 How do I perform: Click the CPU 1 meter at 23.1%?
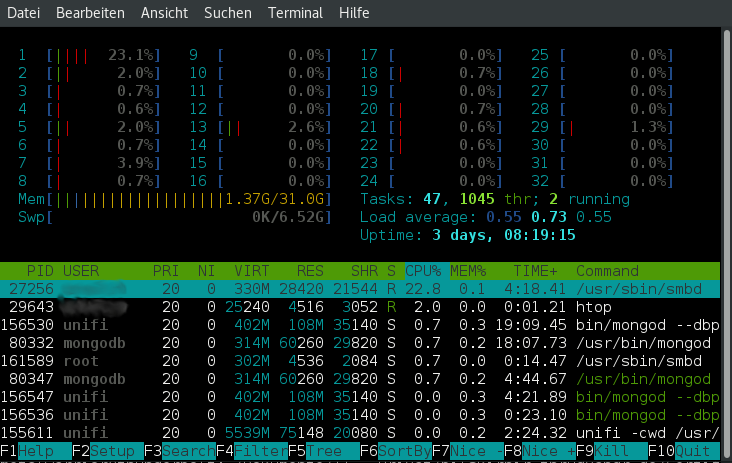(90, 55)
